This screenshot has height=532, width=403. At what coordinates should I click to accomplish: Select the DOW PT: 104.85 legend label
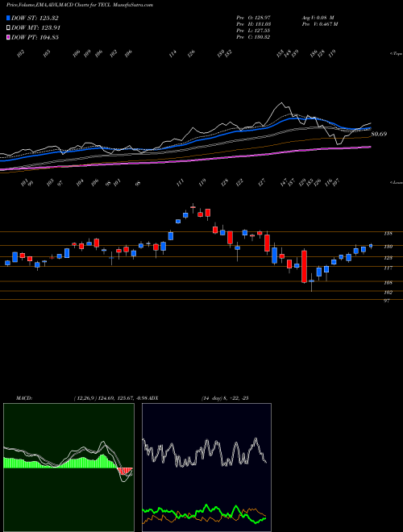point(35,37)
